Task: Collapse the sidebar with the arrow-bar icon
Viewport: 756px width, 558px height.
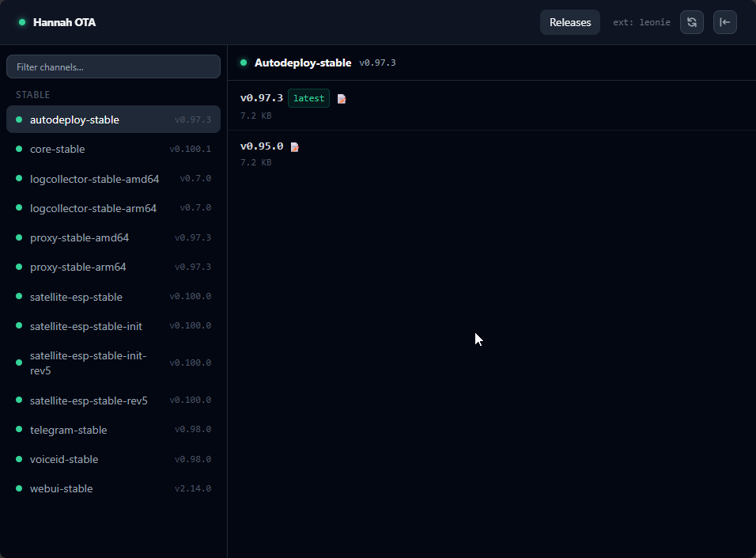Action: pos(724,22)
